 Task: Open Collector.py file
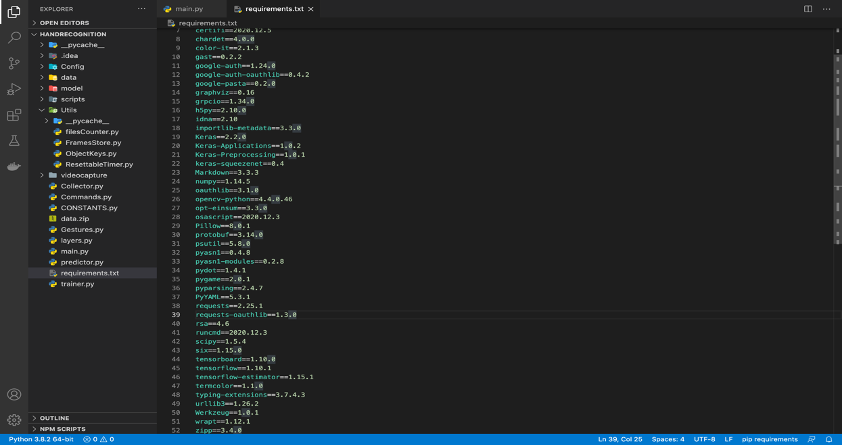(x=92, y=186)
